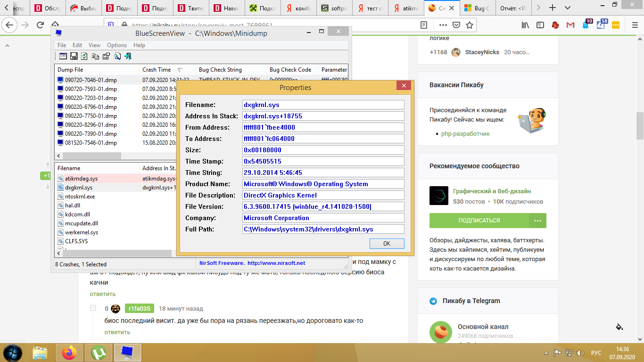The width and height of the screenshot is (644, 362).
Task: Select dump file 090220-6796-01.dmp
Action: tap(91, 107)
